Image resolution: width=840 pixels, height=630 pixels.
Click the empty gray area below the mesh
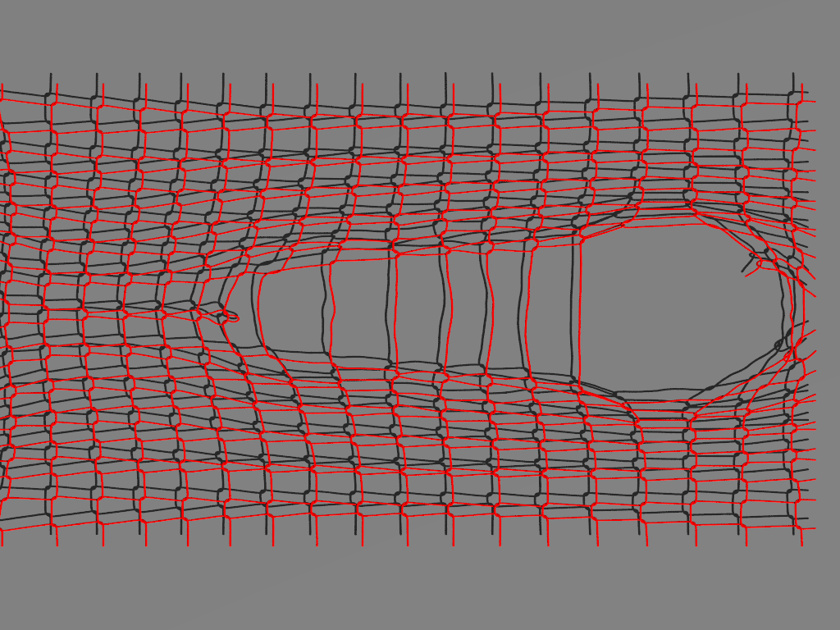pyautogui.click(x=420, y=587)
